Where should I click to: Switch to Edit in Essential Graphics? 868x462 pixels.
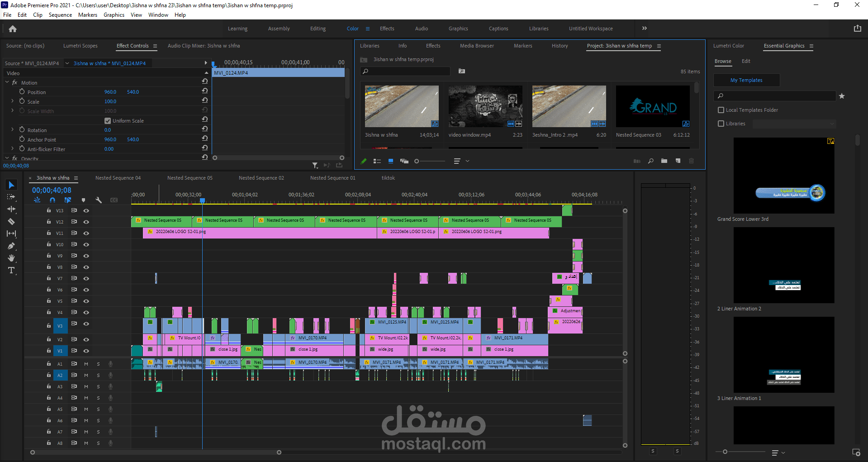point(746,61)
